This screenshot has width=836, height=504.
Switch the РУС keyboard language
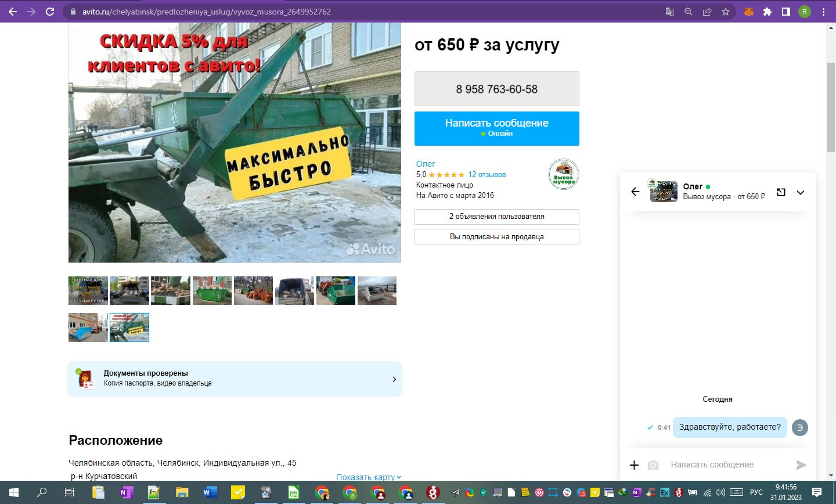pyautogui.click(x=756, y=492)
